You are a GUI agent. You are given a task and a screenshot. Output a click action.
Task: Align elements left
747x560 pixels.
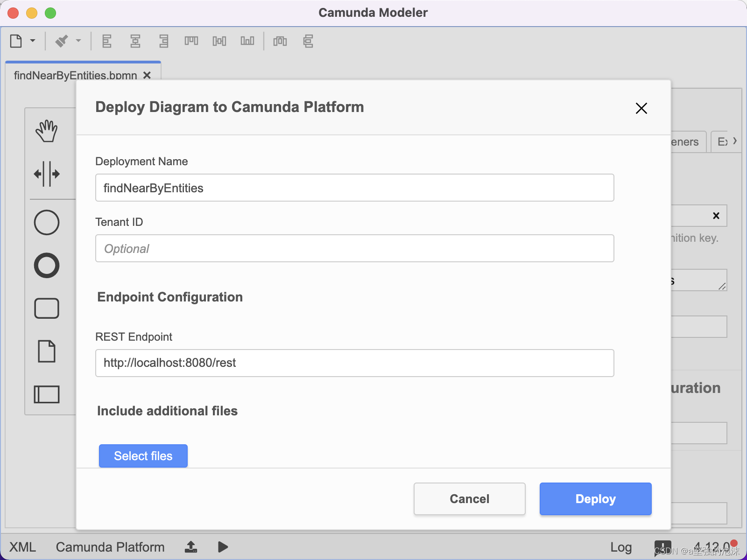click(107, 41)
